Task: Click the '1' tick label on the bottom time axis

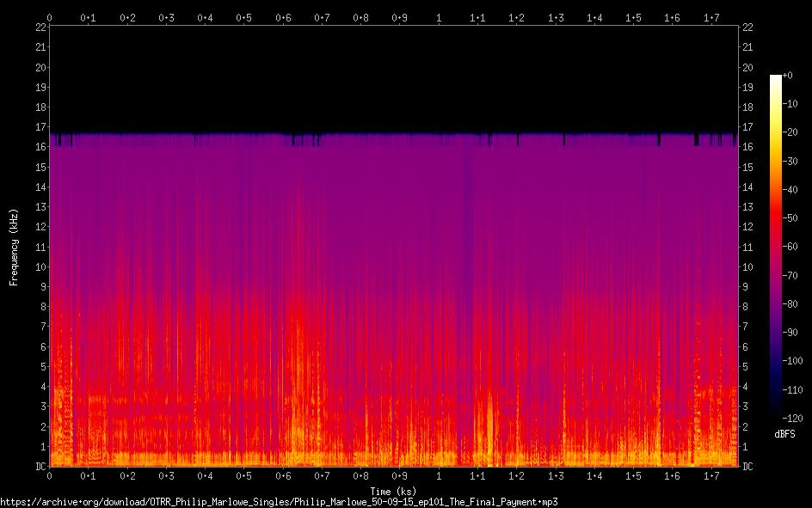Action: pos(439,476)
